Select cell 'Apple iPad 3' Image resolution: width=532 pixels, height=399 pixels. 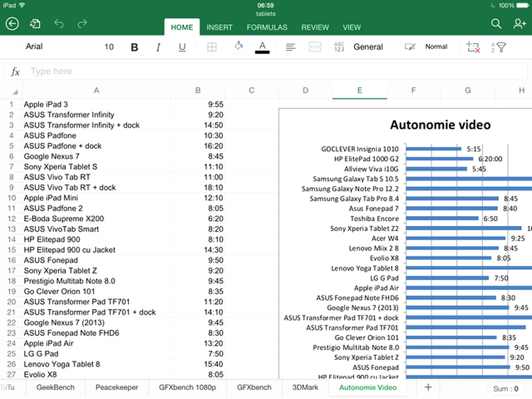click(x=96, y=104)
